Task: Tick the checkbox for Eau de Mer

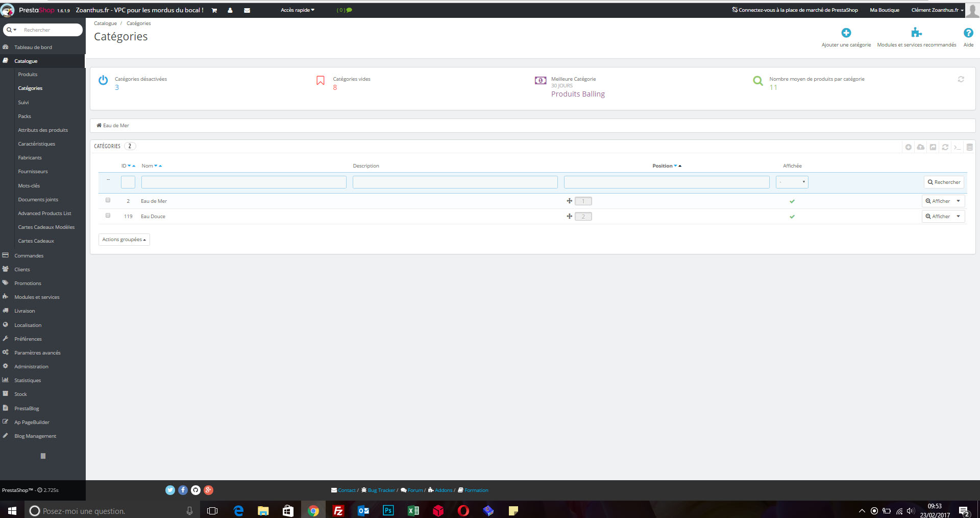Action: pyautogui.click(x=108, y=200)
